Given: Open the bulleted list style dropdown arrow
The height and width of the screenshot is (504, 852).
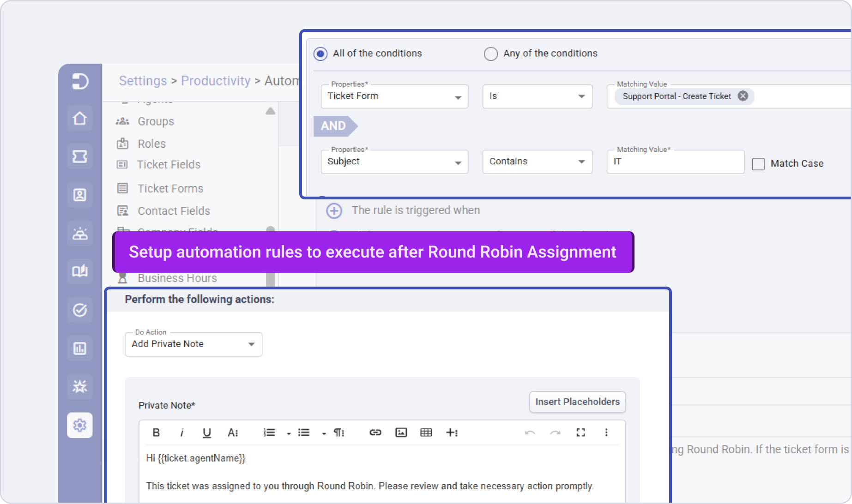Looking at the screenshot, I should tap(324, 433).
